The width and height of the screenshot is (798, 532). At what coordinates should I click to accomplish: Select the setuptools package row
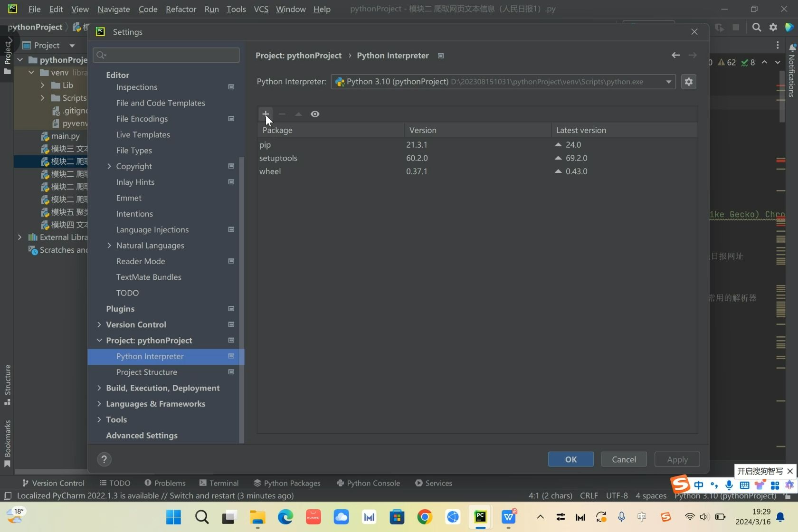(477, 158)
